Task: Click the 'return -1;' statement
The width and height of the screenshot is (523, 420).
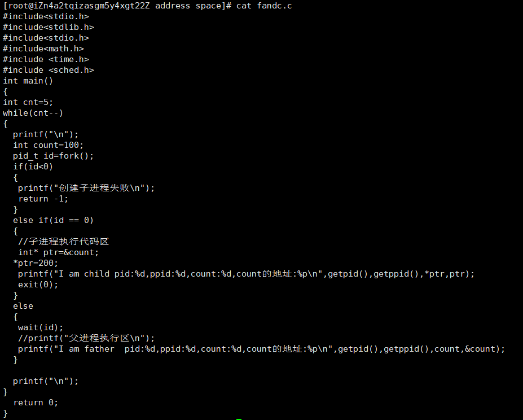Action: [x=43, y=199]
